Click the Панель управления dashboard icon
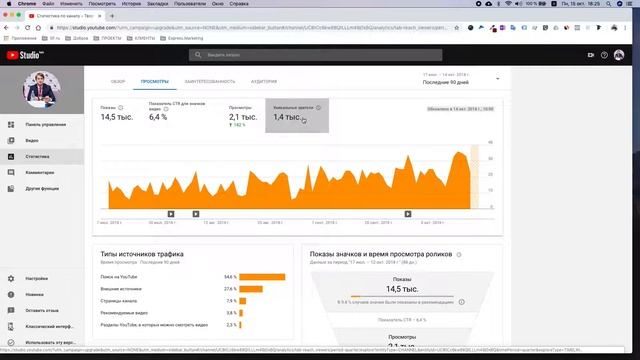Screen dimensions: 640x360 pos(11,124)
